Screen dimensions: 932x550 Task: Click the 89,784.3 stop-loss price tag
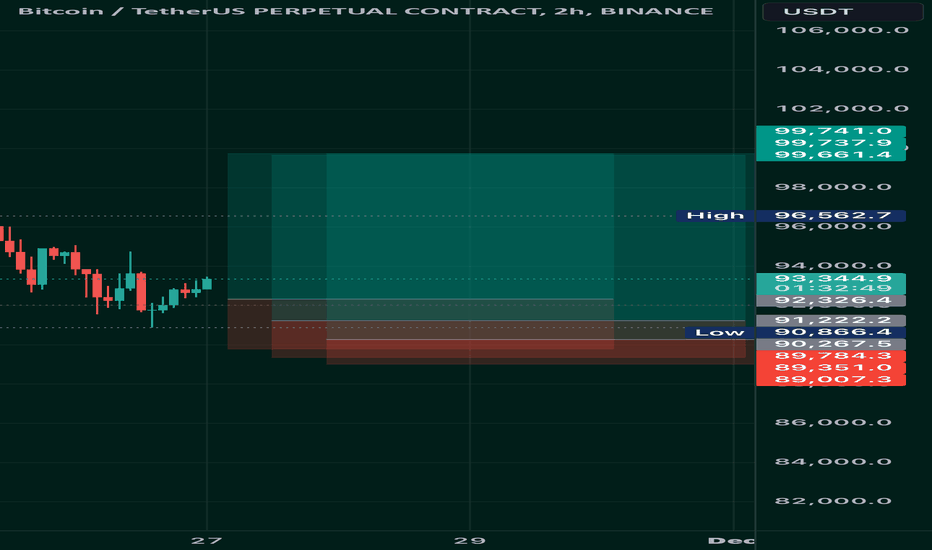pos(831,356)
